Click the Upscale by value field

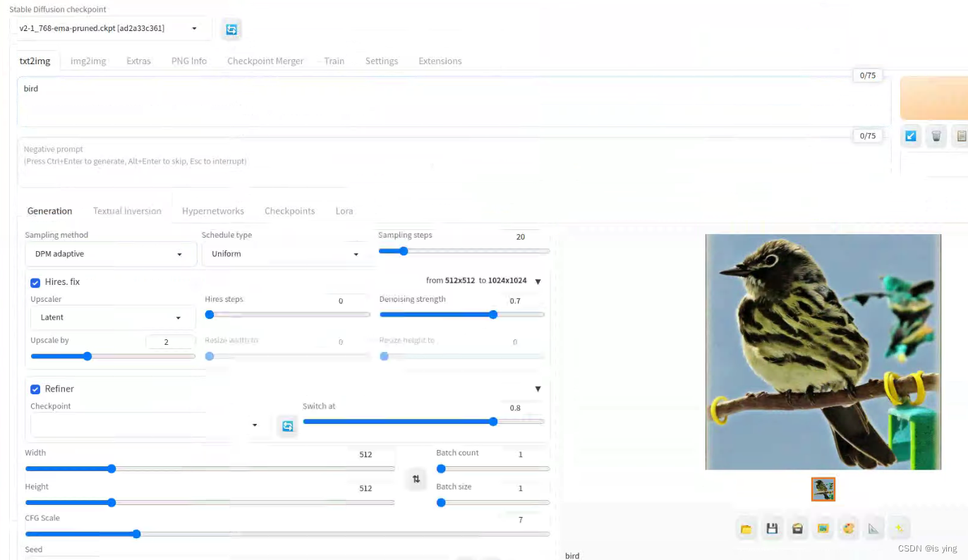pos(169,342)
